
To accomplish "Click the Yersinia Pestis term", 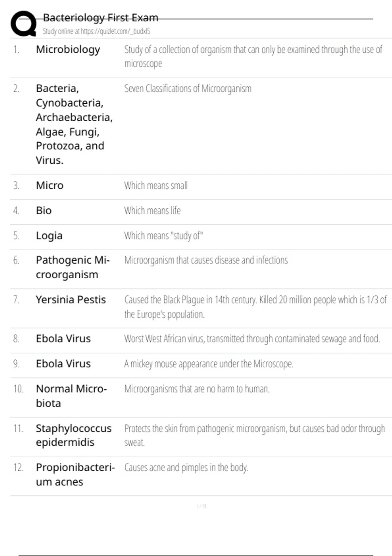I will pos(71,300).
